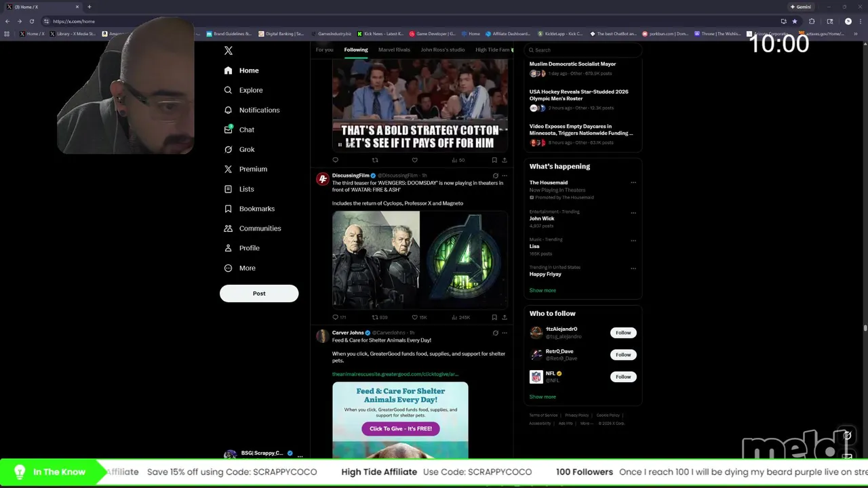Bookmark the Bold Strategy Cotton post

(x=494, y=160)
